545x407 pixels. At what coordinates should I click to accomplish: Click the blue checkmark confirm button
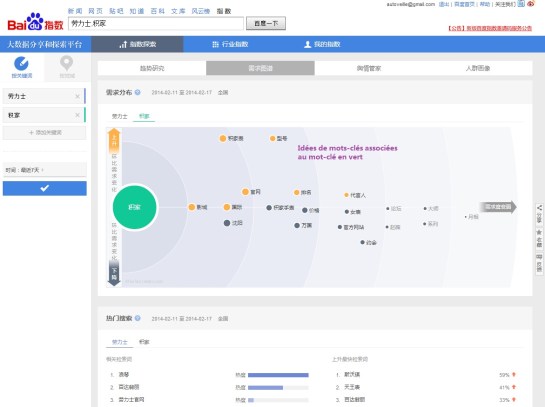pyautogui.click(x=44, y=188)
